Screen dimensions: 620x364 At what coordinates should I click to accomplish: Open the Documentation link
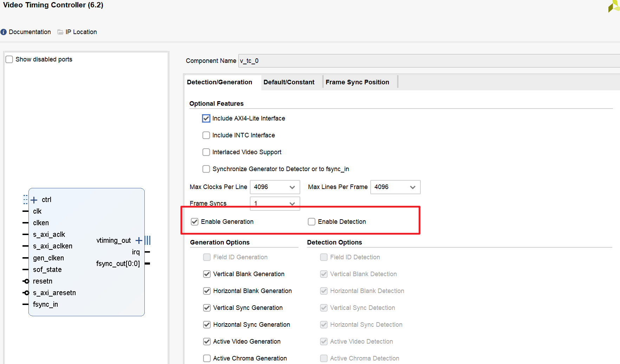point(30,32)
